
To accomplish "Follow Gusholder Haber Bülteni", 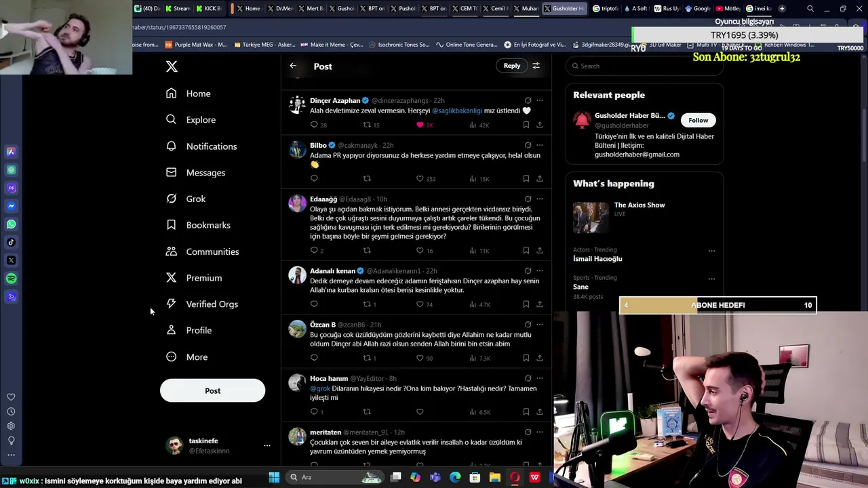I will click(x=698, y=120).
